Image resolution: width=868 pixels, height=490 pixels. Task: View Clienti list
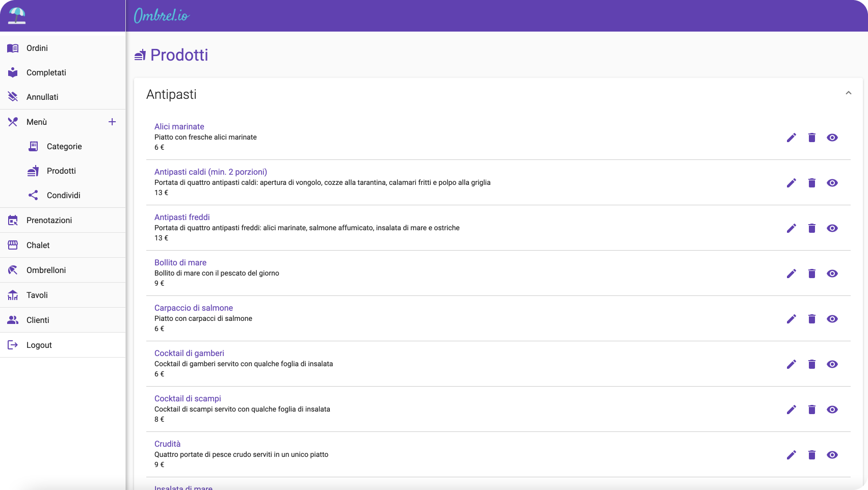pos(63,320)
